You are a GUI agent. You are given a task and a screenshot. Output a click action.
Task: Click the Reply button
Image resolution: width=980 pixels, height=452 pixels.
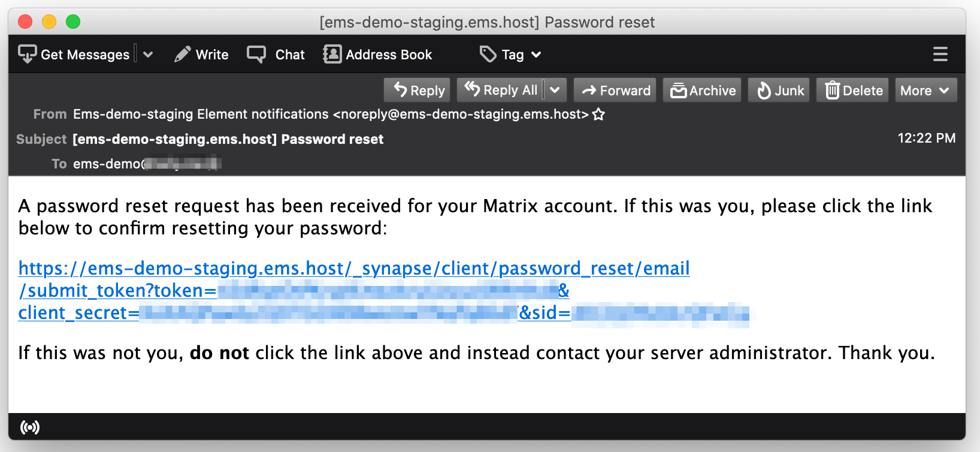(419, 91)
